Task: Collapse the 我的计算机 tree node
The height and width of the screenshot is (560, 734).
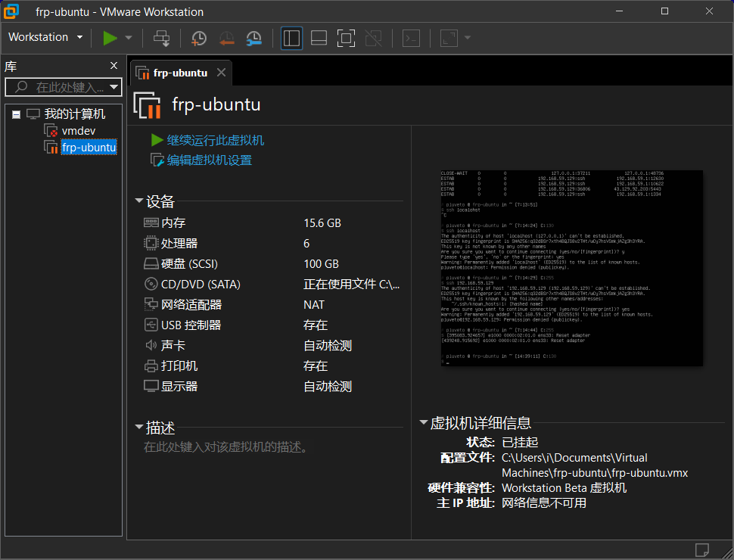Action: pos(17,114)
